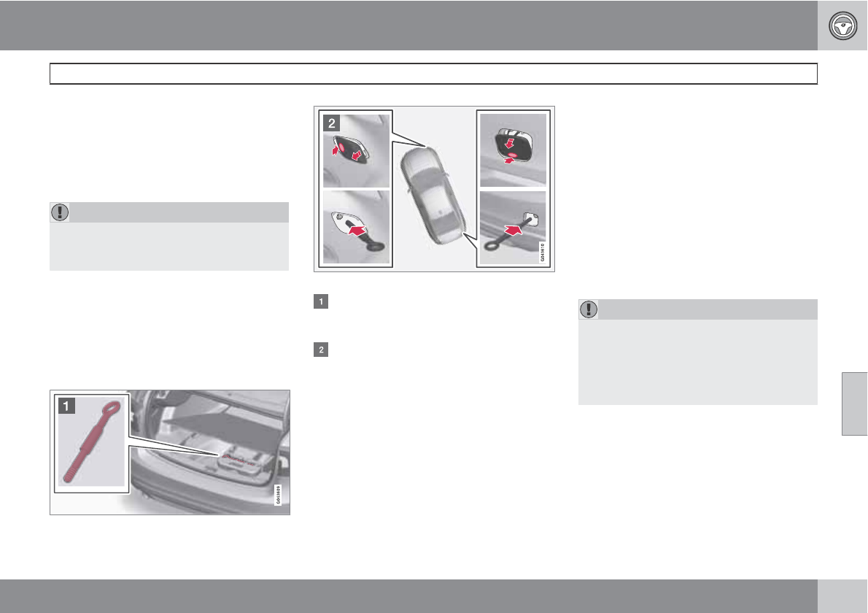Screen dimensions: 868x613
Task: Open the rear cover panel inset image
Action: tap(514, 150)
